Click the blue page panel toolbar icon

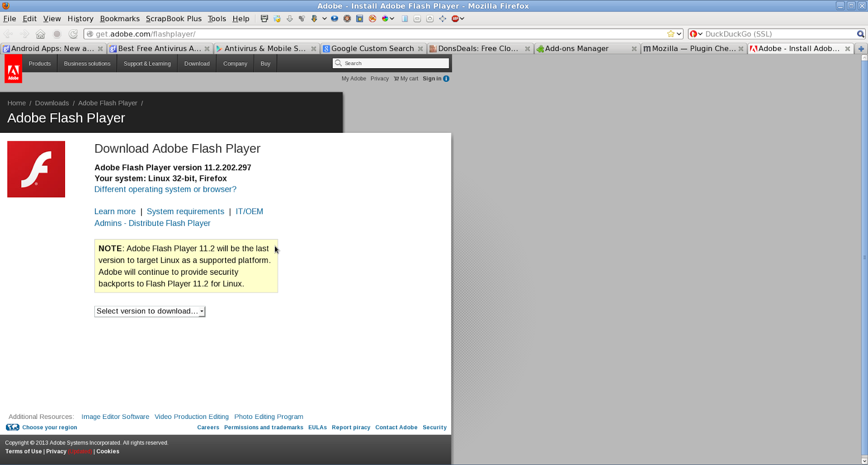(405, 18)
